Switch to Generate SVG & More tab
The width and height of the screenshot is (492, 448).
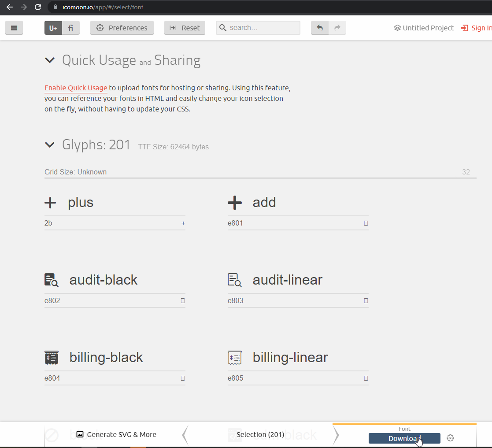tap(116, 434)
